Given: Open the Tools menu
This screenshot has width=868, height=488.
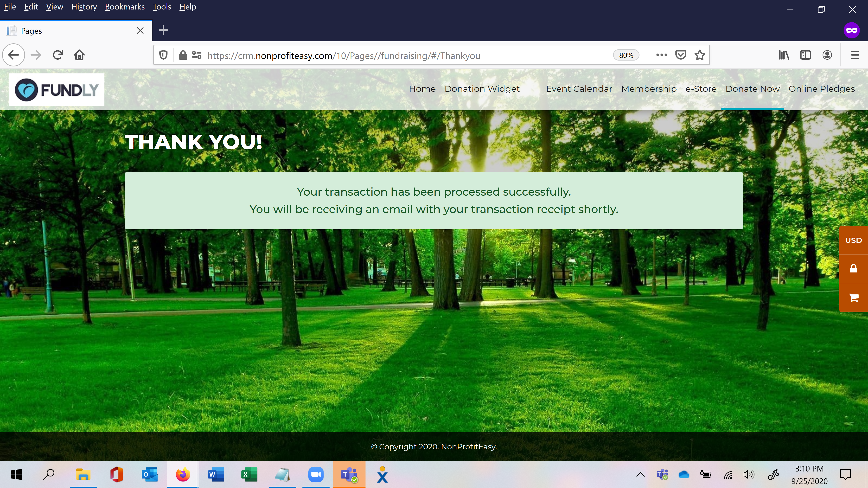Looking at the screenshot, I should (x=162, y=7).
